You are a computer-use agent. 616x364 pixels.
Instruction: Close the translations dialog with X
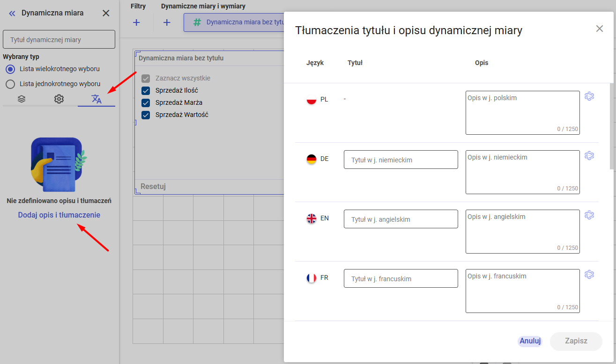(x=600, y=29)
